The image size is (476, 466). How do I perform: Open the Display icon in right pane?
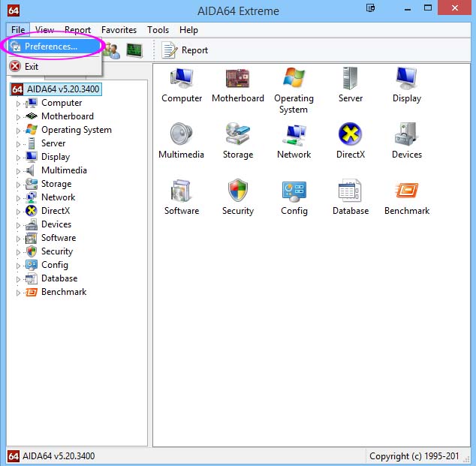(x=406, y=78)
